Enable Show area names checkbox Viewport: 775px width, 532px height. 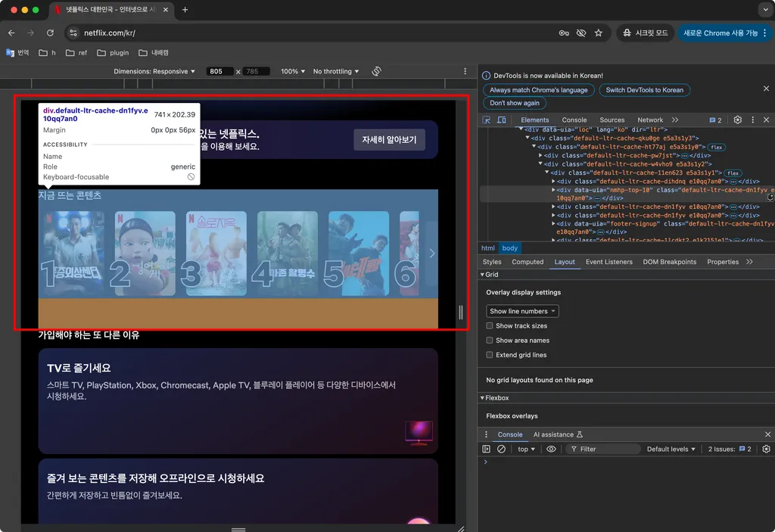click(x=490, y=341)
